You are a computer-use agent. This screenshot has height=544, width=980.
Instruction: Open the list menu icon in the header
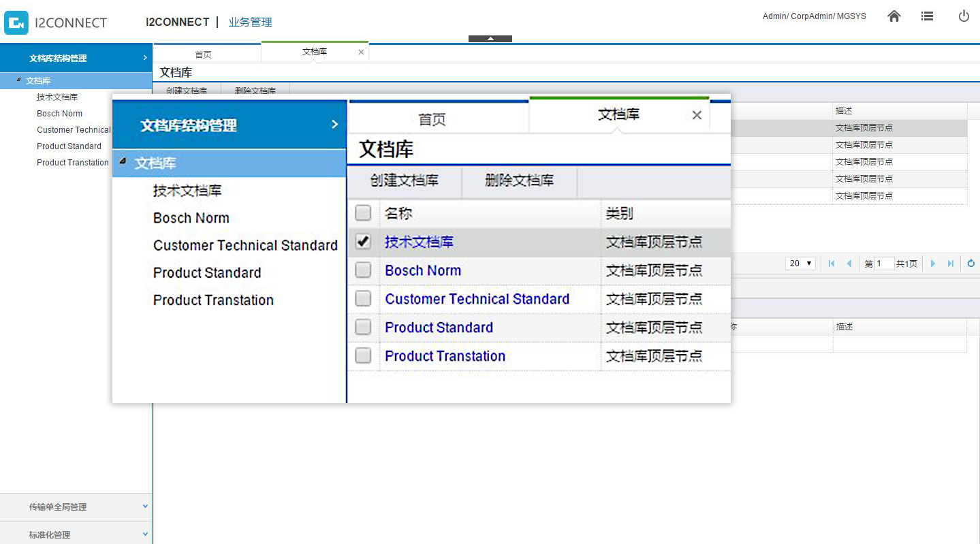coord(927,16)
